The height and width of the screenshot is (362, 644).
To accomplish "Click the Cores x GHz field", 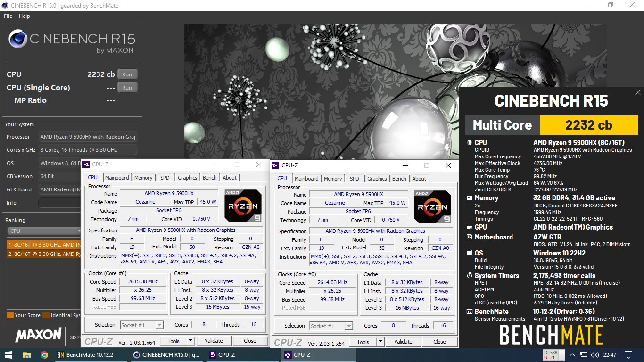I will [88, 150].
